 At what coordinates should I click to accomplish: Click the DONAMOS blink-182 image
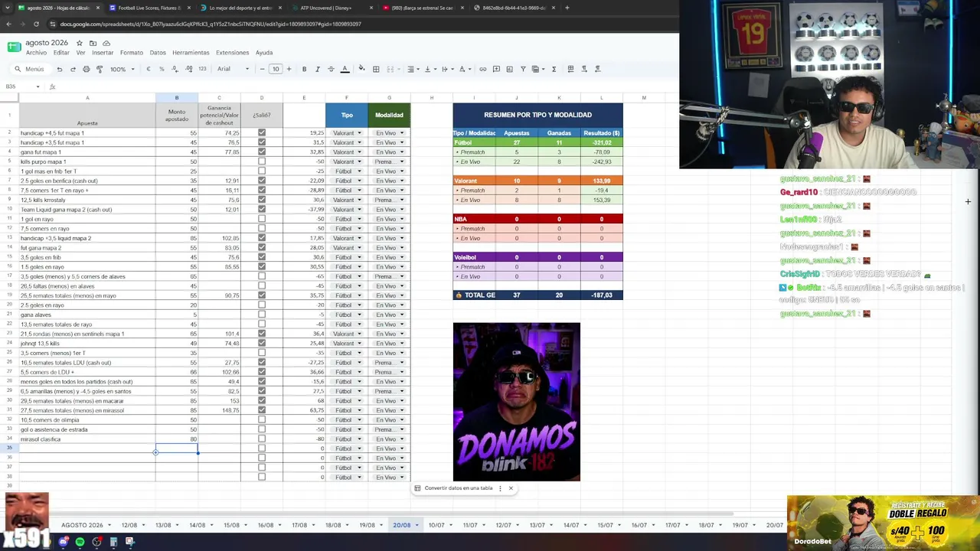[517, 402]
